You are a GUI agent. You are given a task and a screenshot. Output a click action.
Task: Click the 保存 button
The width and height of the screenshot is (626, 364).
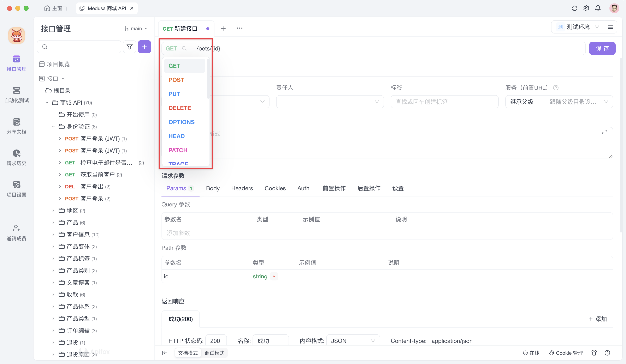(x=602, y=48)
